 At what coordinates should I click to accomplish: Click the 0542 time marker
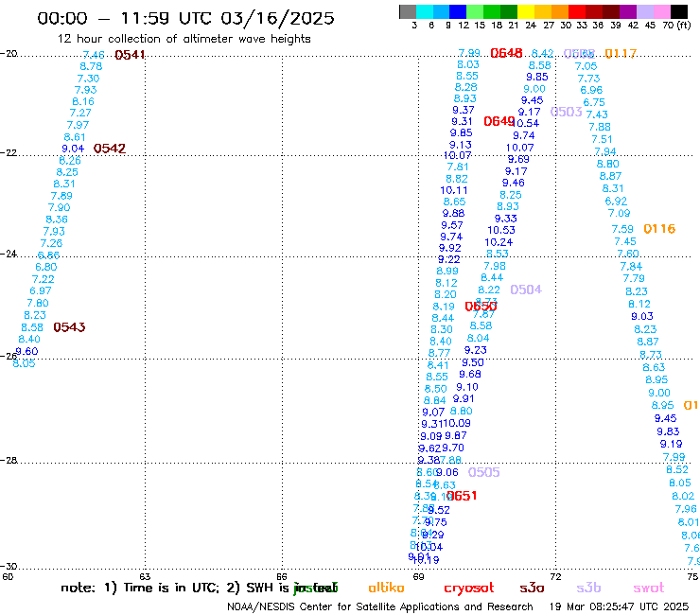110,149
